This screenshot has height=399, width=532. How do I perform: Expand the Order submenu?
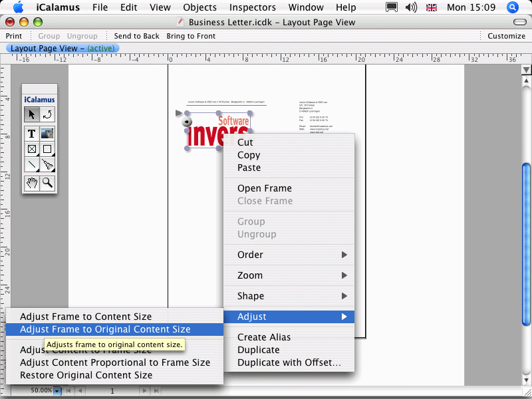289,255
